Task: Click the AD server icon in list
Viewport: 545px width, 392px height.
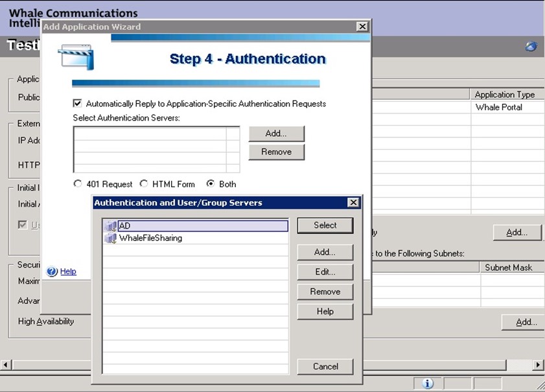Action: (110, 225)
